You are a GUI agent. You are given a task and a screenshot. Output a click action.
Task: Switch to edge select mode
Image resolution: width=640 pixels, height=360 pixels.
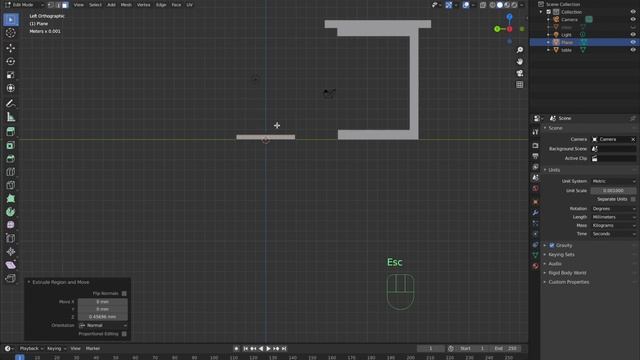58,5
